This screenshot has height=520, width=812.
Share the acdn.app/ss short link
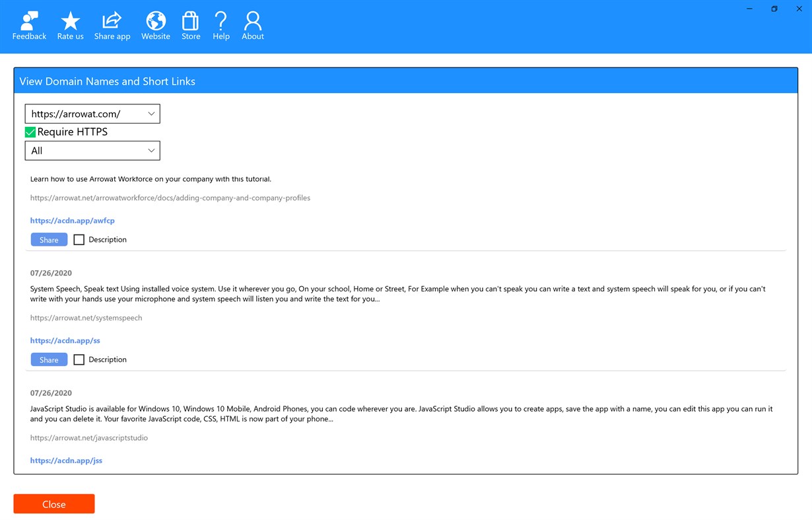pos(49,360)
